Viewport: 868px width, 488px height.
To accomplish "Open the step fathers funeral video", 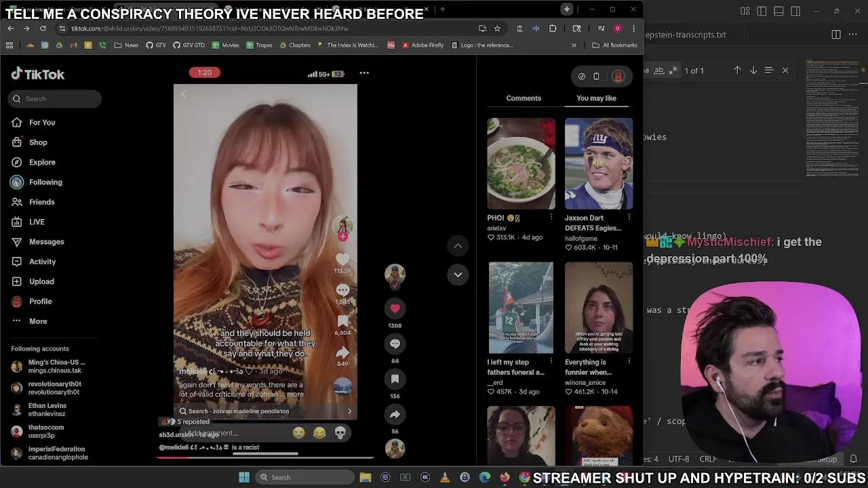I will tap(521, 308).
